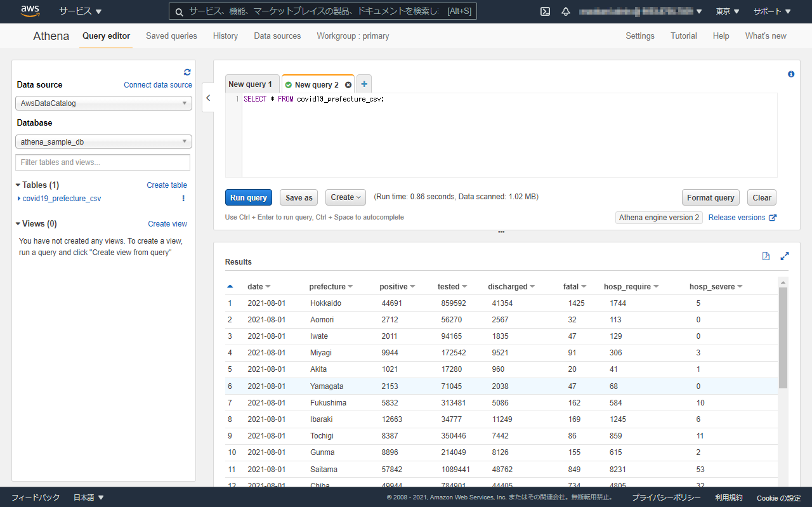Open hosp_severe column filter dropdown
The image size is (812, 507).
point(740,287)
